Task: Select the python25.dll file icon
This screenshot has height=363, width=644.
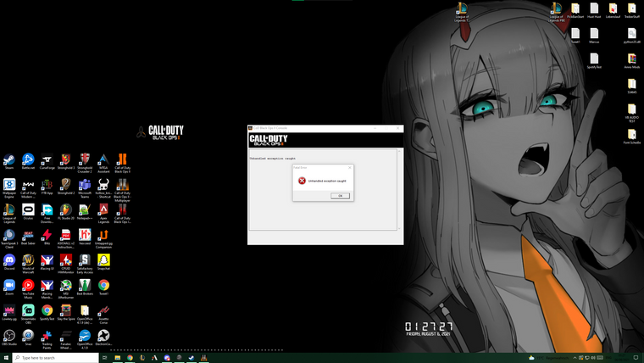Action: point(631,36)
